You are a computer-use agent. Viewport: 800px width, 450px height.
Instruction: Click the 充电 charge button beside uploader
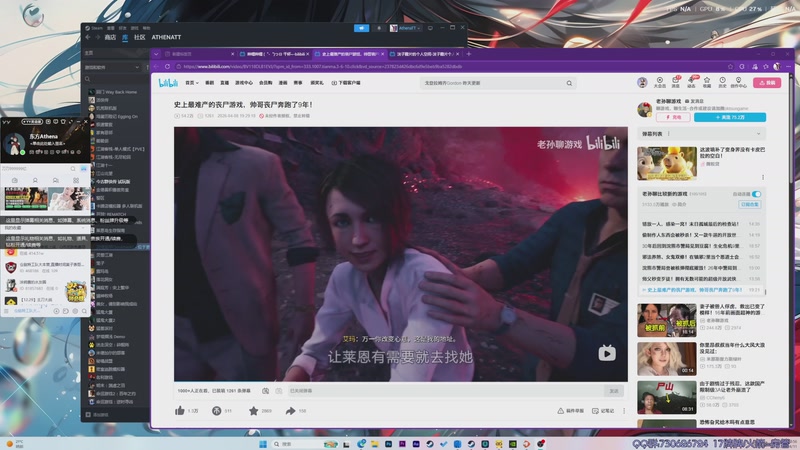(673, 117)
